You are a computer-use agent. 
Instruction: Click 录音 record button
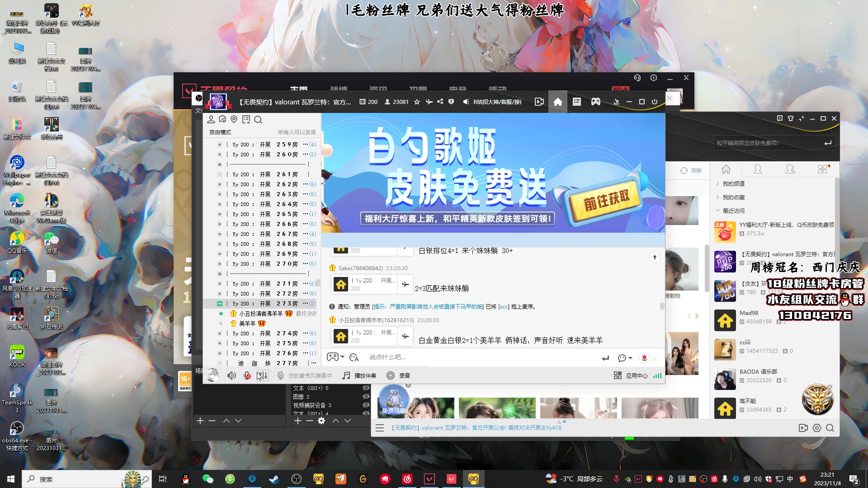(398, 375)
